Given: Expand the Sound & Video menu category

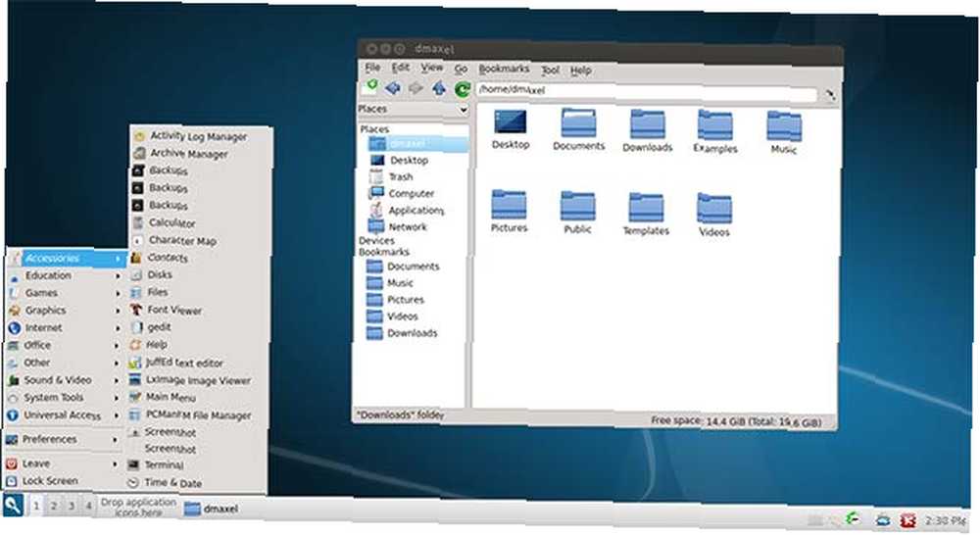Looking at the screenshot, I should tap(63, 380).
